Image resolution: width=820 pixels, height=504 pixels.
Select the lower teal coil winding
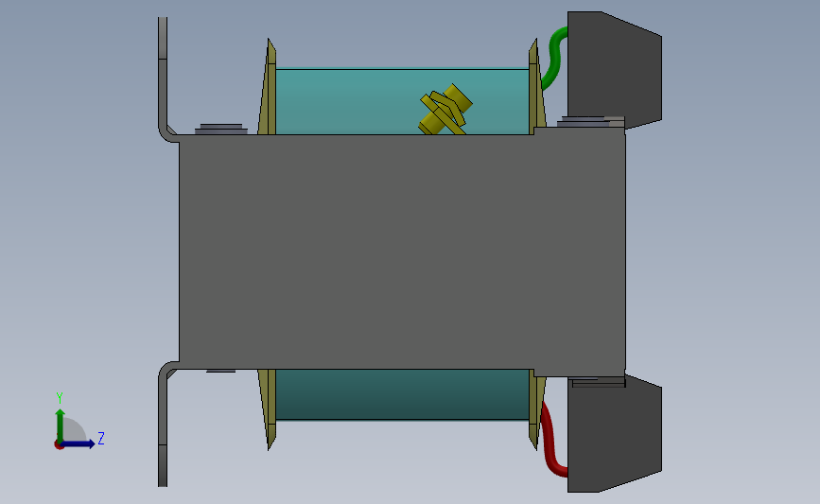tap(402, 394)
